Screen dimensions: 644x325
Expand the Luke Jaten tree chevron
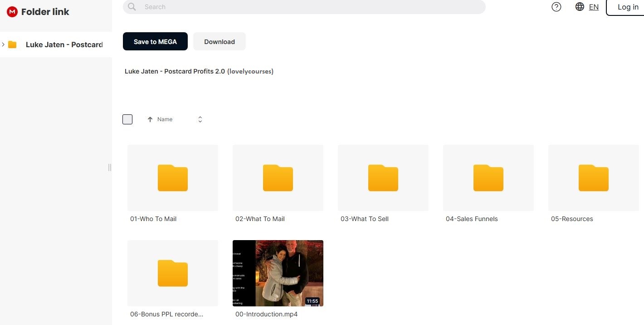click(3, 44)
